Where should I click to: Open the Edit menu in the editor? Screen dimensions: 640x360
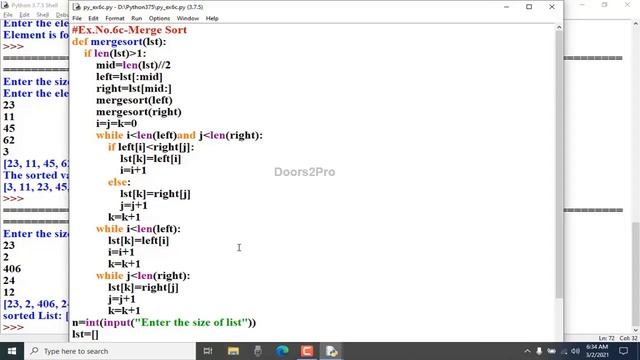coord(93,18)
